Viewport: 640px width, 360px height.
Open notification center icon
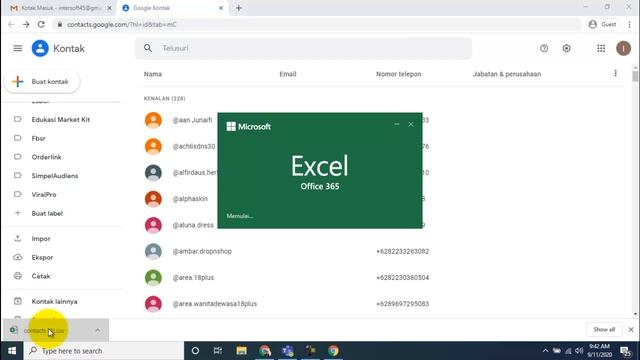pyautogui.click(x=626, y=351)
